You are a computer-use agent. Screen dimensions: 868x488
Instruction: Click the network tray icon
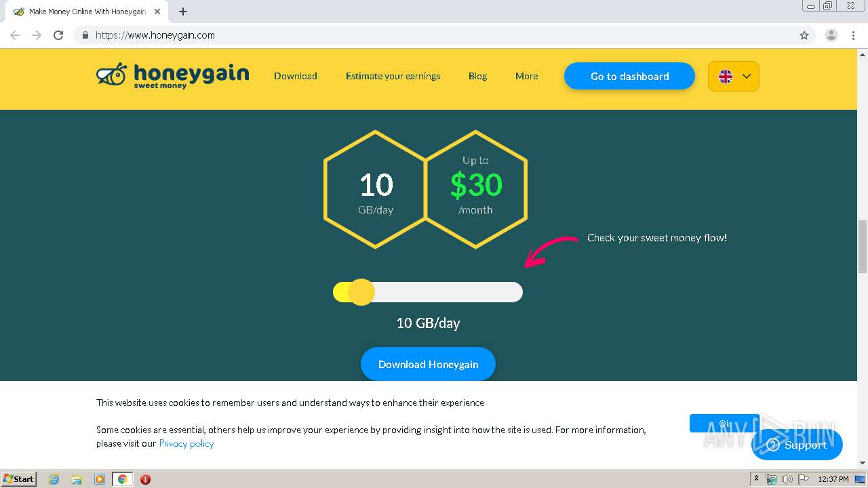point(771,479)
